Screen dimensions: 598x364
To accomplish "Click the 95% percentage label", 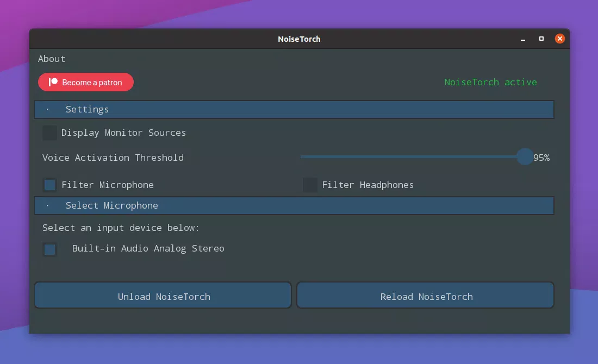I will [x=541, y=158].
